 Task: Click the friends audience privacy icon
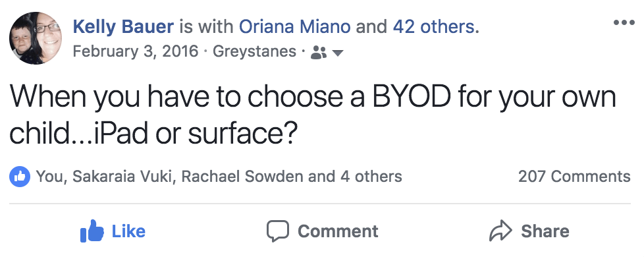319,53
